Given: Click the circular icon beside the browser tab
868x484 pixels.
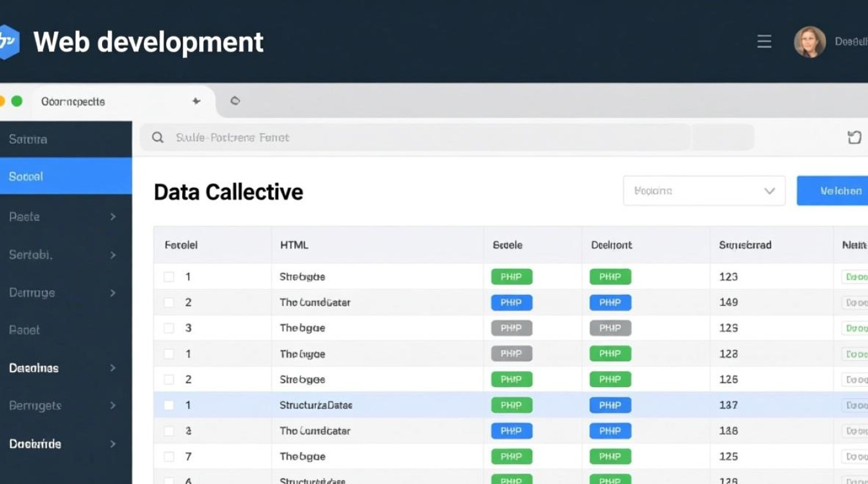Looking at the screenshot, I should (235, 101).
